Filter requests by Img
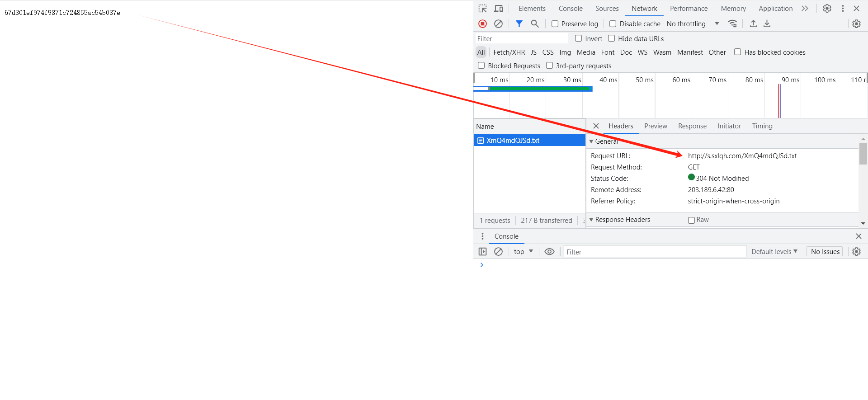The width and height of the screenshot is (868, 400). point(565,52)
